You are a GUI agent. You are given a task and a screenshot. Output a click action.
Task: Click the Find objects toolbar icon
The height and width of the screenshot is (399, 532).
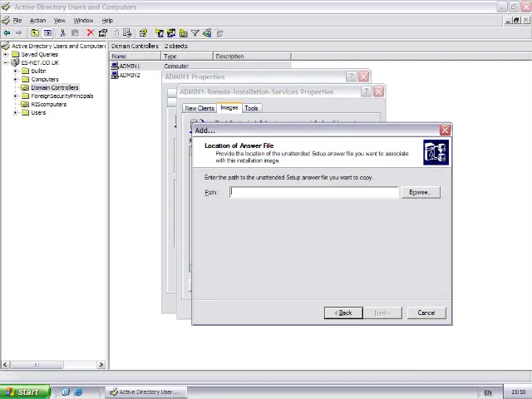click(x=207, y=33)
